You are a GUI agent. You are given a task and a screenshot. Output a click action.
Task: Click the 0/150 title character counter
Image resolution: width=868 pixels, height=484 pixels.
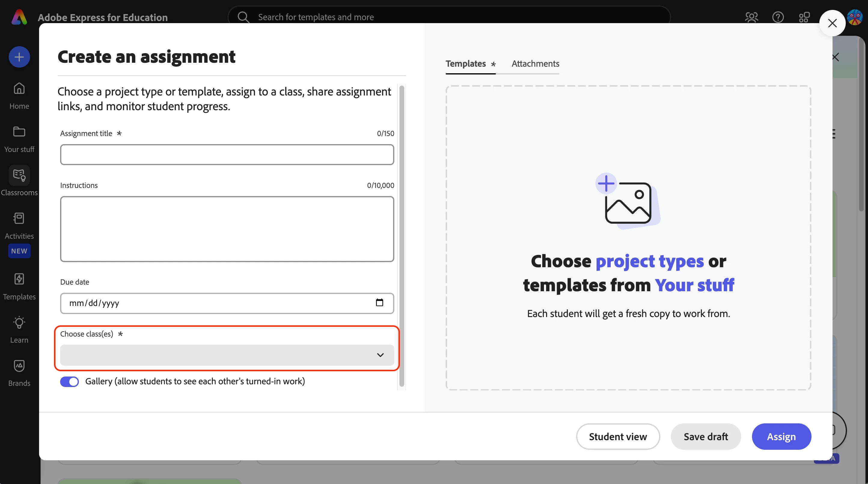(x=386, y=133)
